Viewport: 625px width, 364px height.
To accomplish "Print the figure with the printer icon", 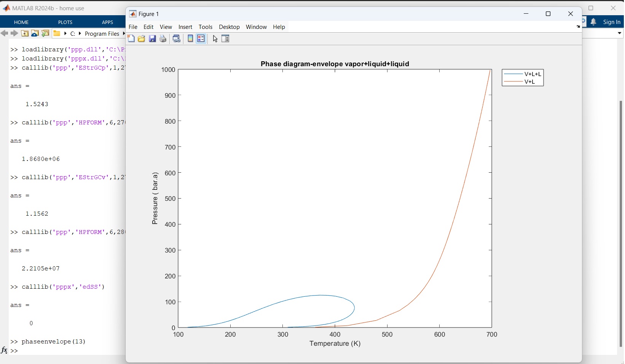I will (x=163, y=38).
